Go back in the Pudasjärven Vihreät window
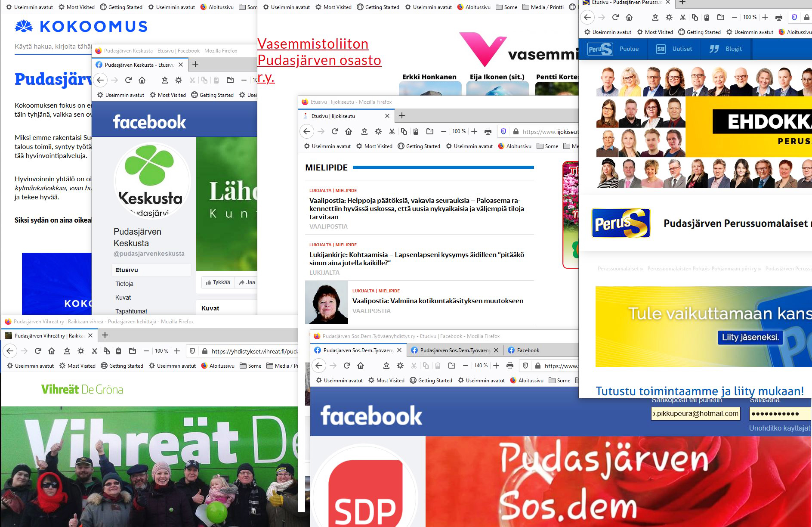812x527 pixels. (x=10, y=351)
